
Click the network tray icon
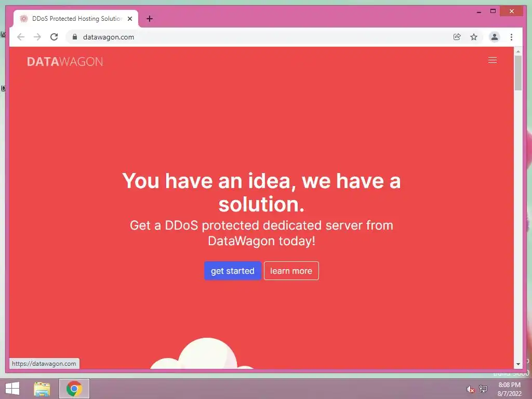(483, 389)
